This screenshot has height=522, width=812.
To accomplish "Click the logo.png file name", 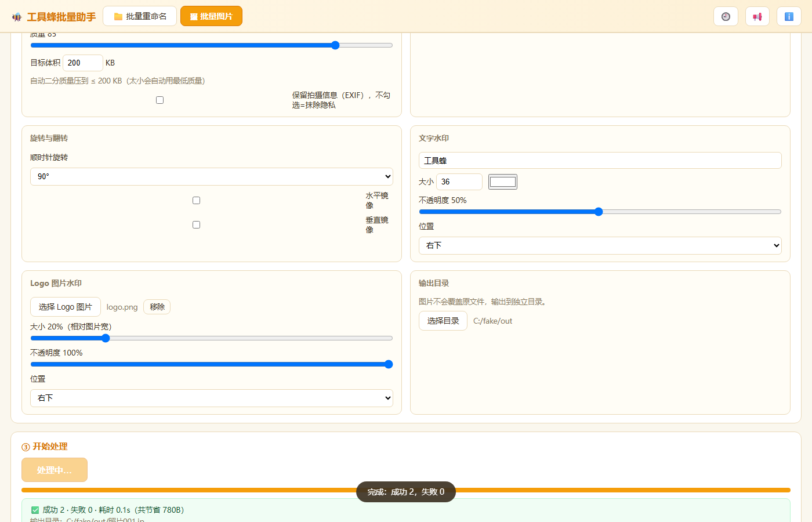I will tap(122, 307).
